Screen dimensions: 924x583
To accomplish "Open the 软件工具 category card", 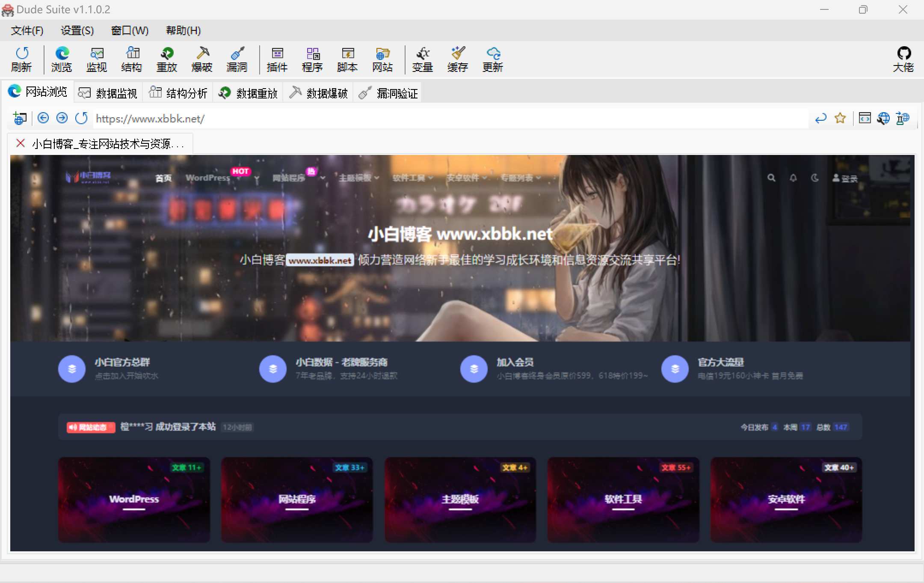I will click(623, 500).
